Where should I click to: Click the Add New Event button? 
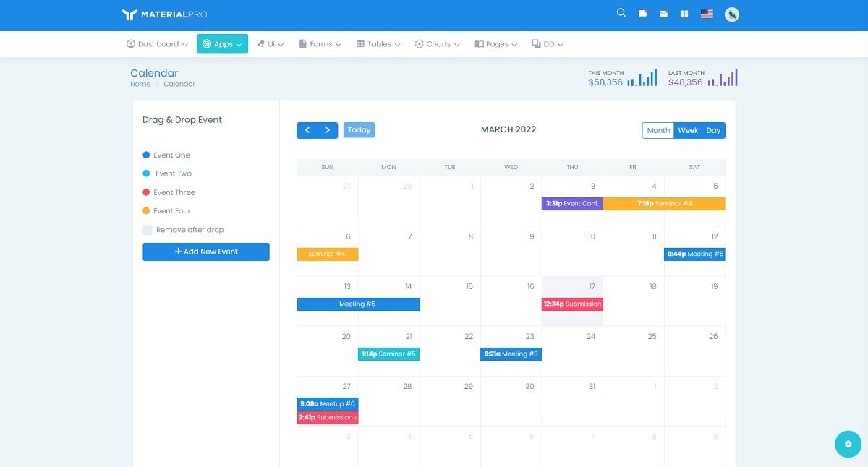(205, 252)
